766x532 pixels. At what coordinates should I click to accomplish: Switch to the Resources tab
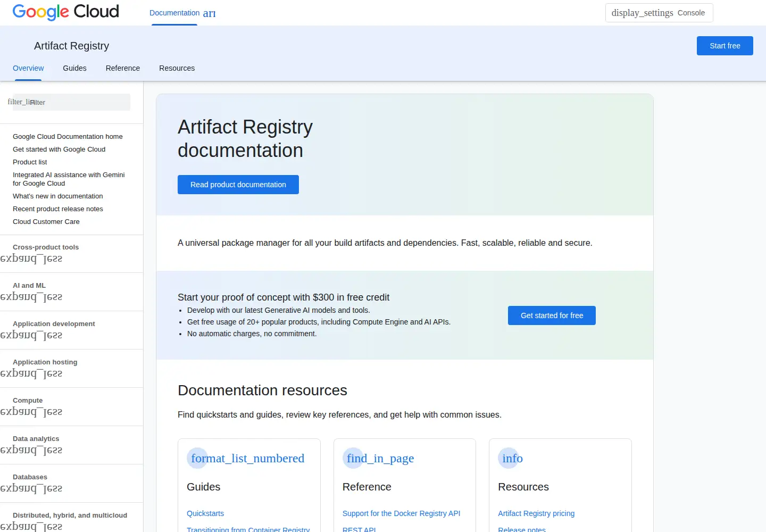pyautogui.click(x=177, y=68)
